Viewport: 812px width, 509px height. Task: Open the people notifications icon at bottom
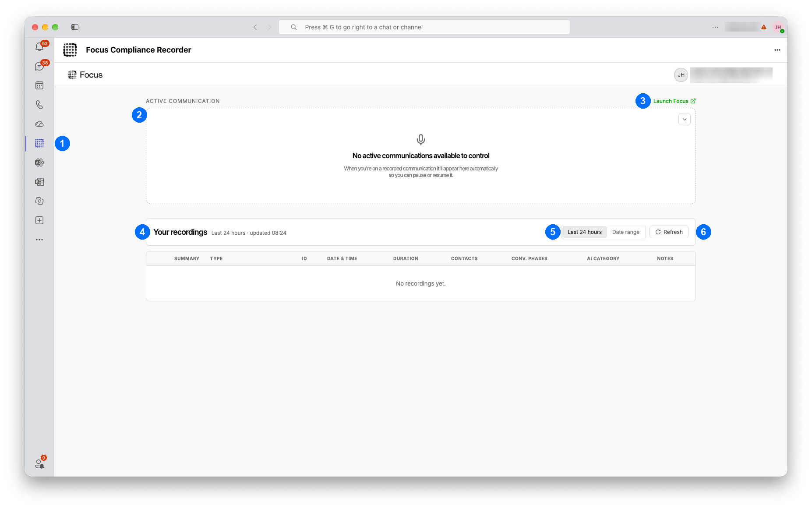click(40, 463)
